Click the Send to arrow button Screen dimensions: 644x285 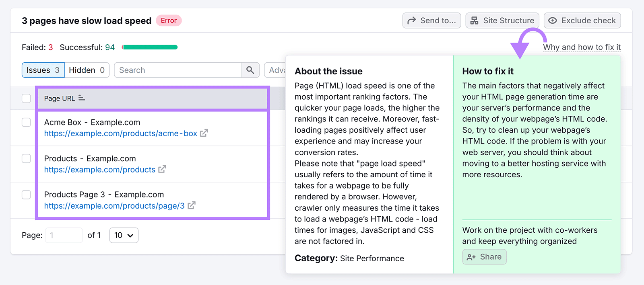pyautogui.click(x=431, y=21)
